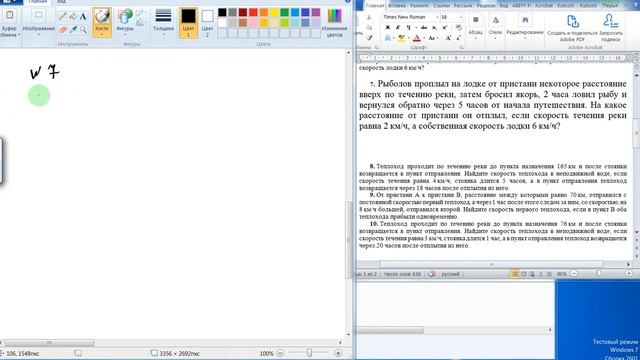Click Shrink font button in Word
Image resolution: width=640 pixels, height=360 pixels.
coord(458,38)
